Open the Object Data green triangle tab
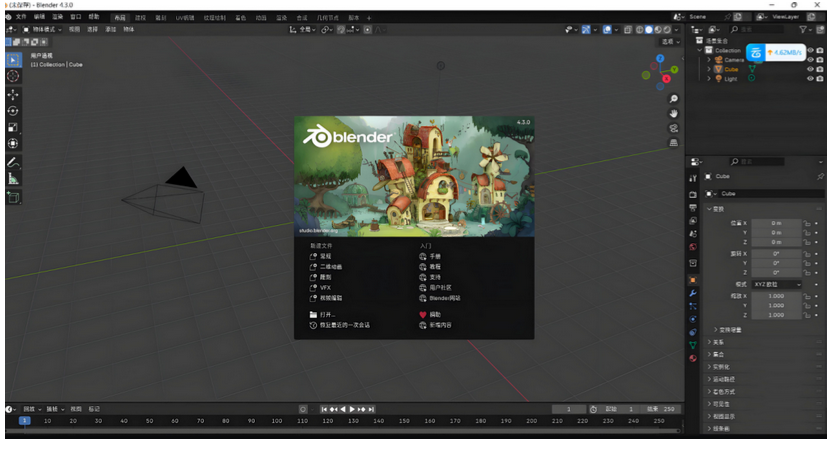Screen dimensions: 835x466 click(693, 345)
